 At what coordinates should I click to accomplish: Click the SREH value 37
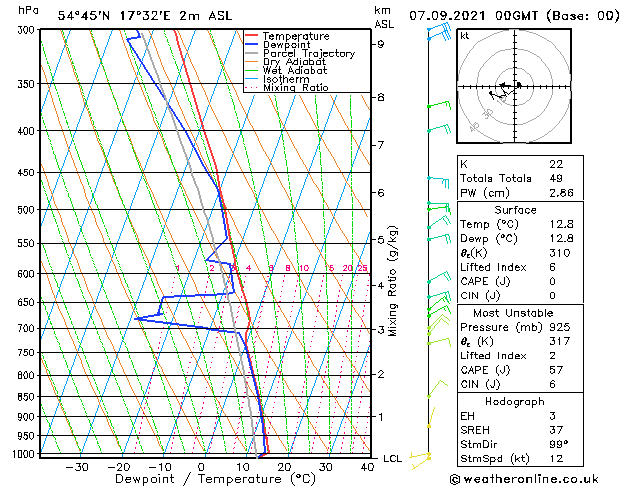coord(556,430)
